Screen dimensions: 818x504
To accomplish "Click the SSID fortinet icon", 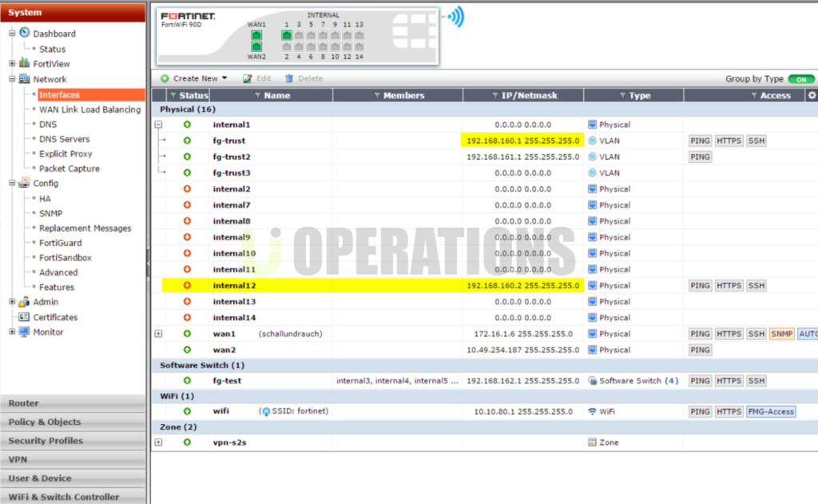I will click(266, 411).
